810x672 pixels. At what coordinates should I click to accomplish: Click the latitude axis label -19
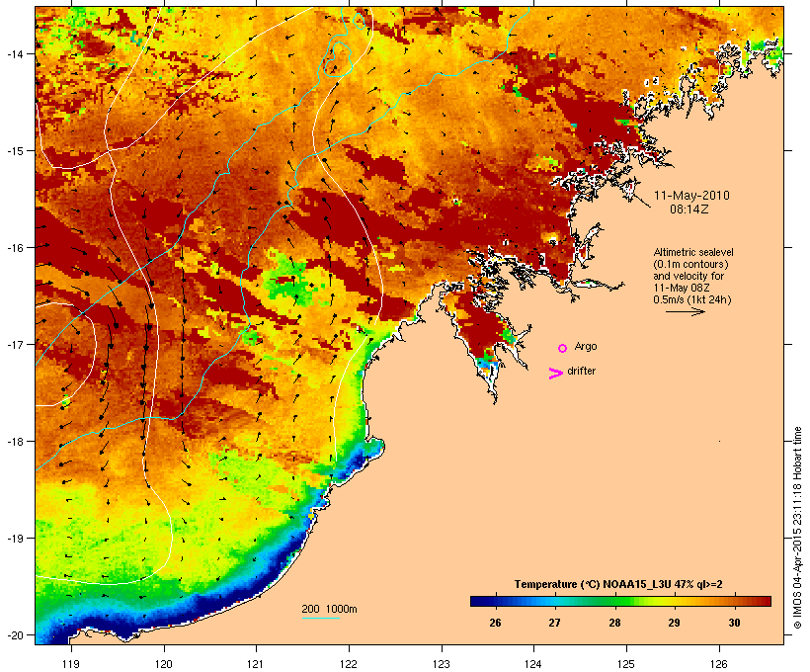14,539
